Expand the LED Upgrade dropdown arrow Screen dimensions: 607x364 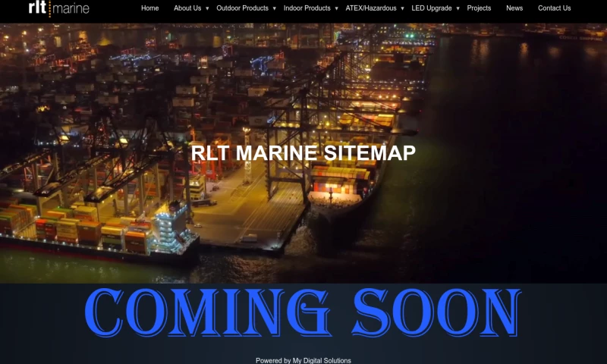[458, 8]
